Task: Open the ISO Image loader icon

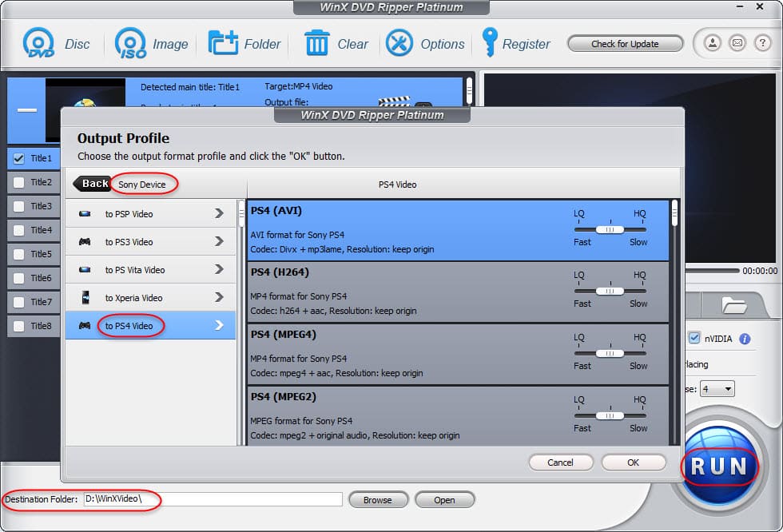Action: [x=131, y=43]
